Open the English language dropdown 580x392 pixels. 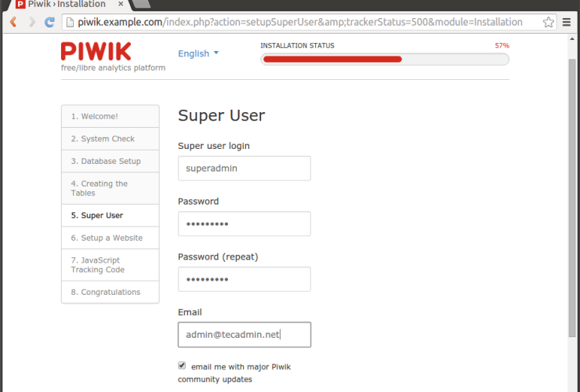point(198,53)
